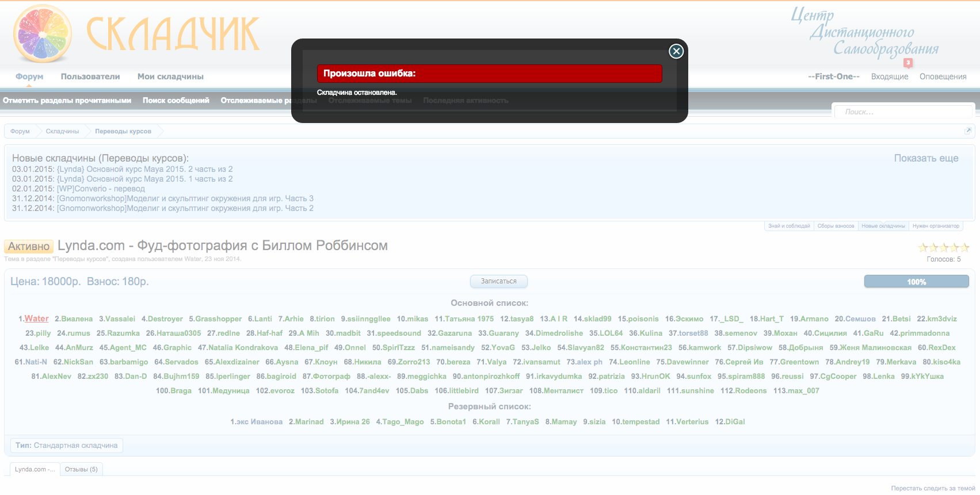Go to the Форум tab
Viewport: 980px width, 495px height.
tap(29, 76)
